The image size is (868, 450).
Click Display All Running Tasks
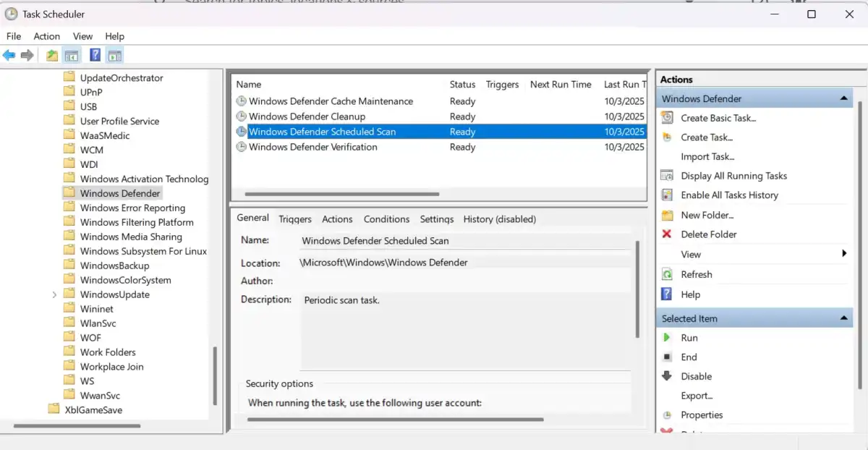733,176
